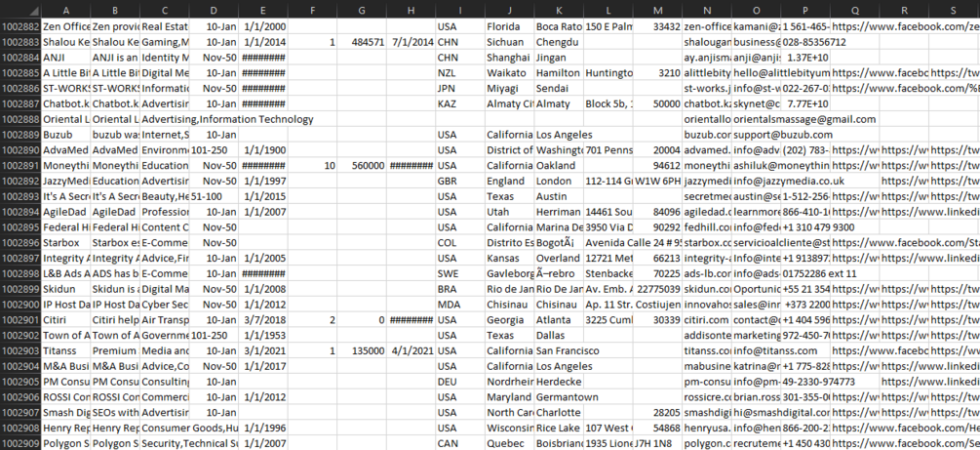Select ANJI company name cell

pos(66,58)
